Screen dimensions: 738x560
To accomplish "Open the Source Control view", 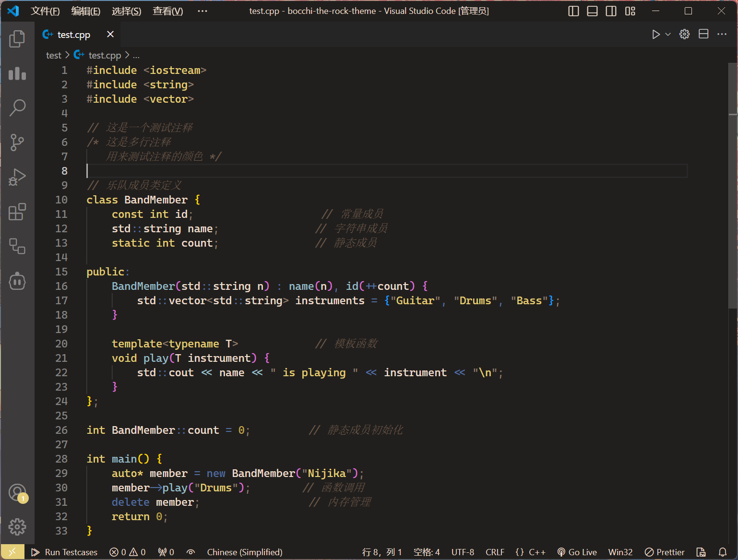I will click(x=17, y=143).
